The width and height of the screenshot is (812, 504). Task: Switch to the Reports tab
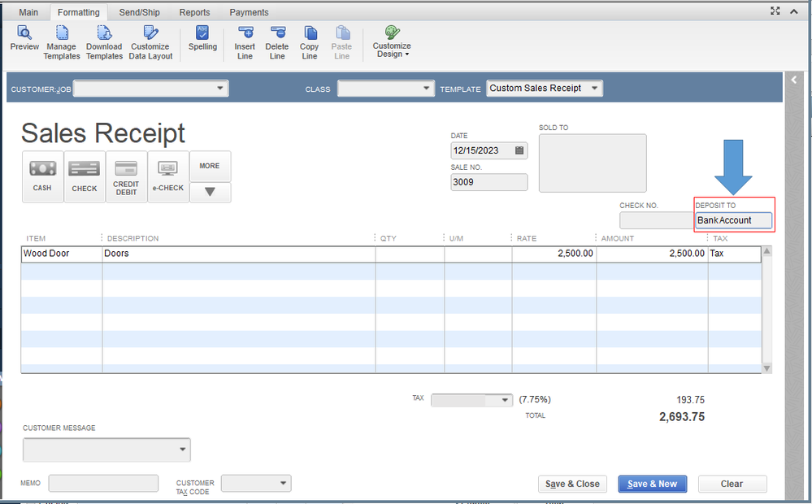pos(195,12)
